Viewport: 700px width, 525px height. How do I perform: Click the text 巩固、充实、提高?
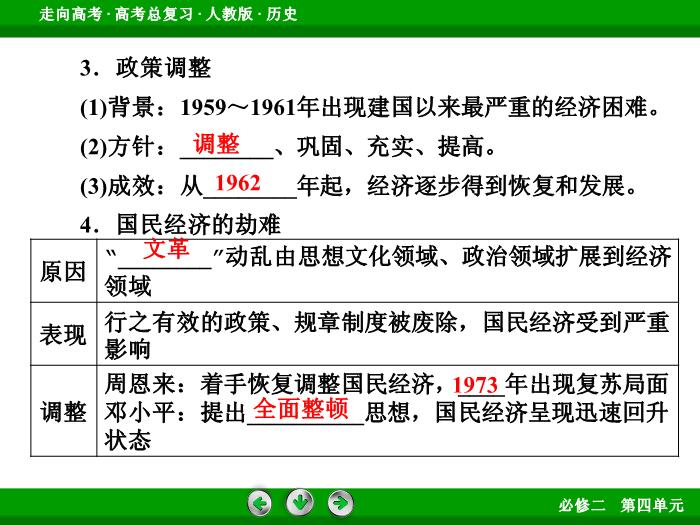pyautogui.click(x=396, y=147)
